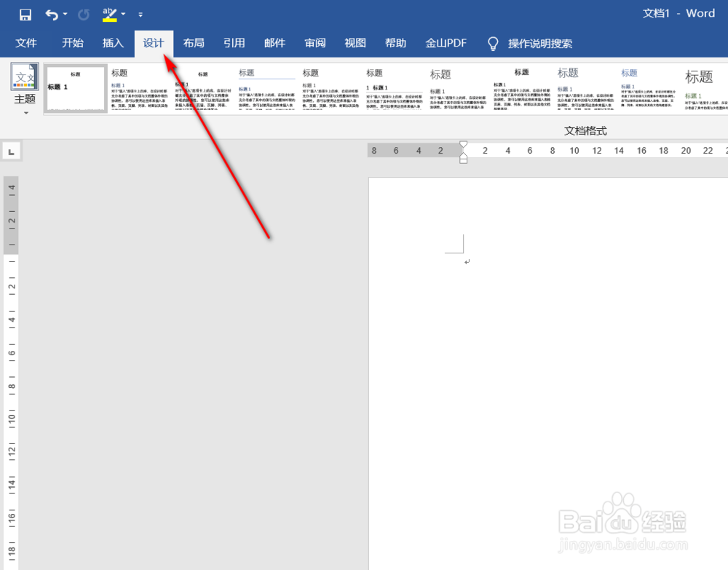Click the text highlight color icon
The height and width of the screenshot is (570, 728).
pos(110,15)
